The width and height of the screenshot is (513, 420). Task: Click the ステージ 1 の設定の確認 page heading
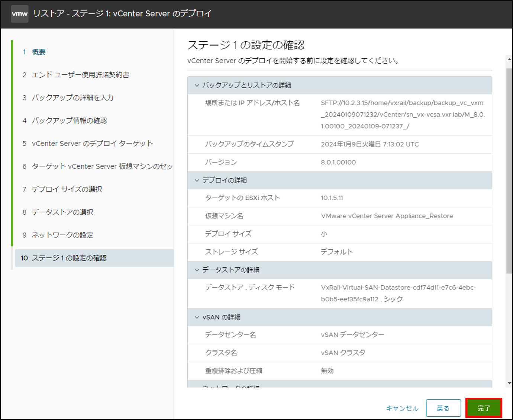pos(246,45)
